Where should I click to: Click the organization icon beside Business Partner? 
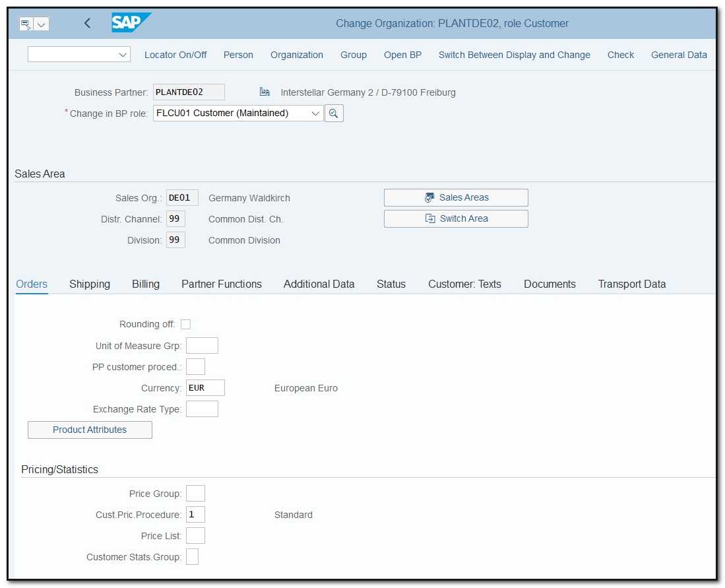click(265, 92)
